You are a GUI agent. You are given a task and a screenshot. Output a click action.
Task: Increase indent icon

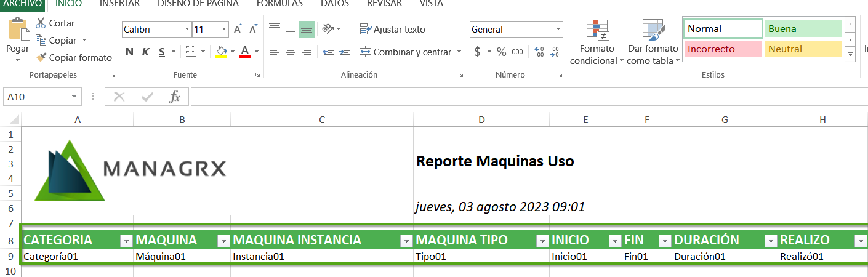344,52
